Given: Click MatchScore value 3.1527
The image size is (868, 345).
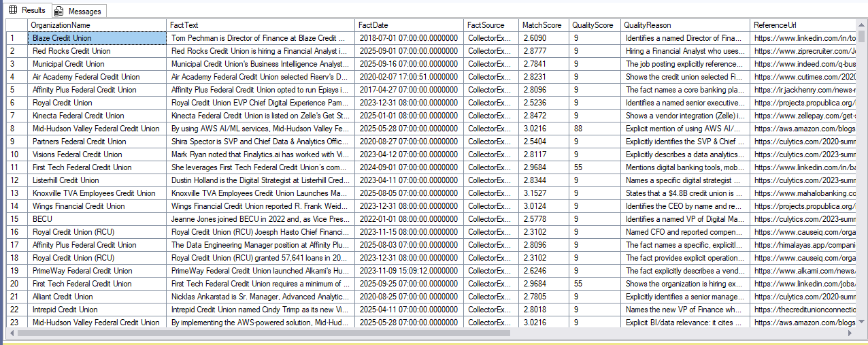Looking at the screenshot, I should (544, 193).
